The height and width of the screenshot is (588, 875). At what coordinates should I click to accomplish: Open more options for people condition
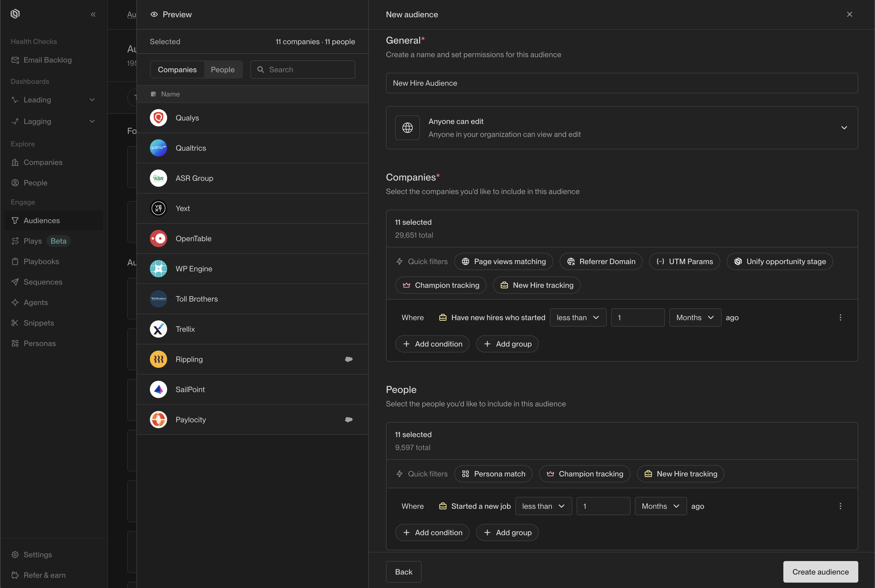click(840, 506)
